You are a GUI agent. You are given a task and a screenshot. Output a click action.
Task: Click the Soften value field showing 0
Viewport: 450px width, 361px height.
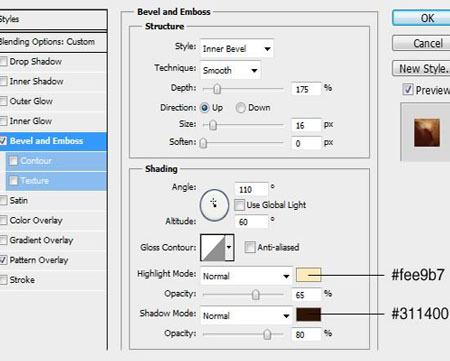point(306,143)
